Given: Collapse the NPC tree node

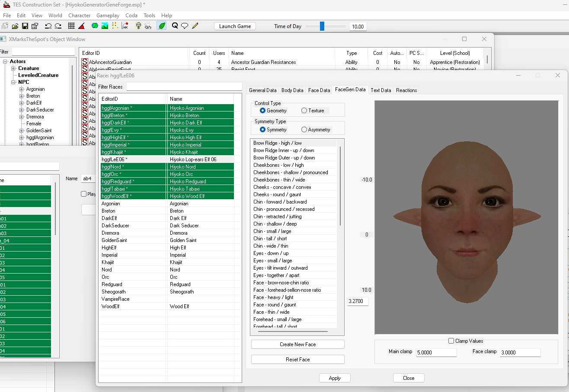Looking at the screenshot, I should (13, 82).
